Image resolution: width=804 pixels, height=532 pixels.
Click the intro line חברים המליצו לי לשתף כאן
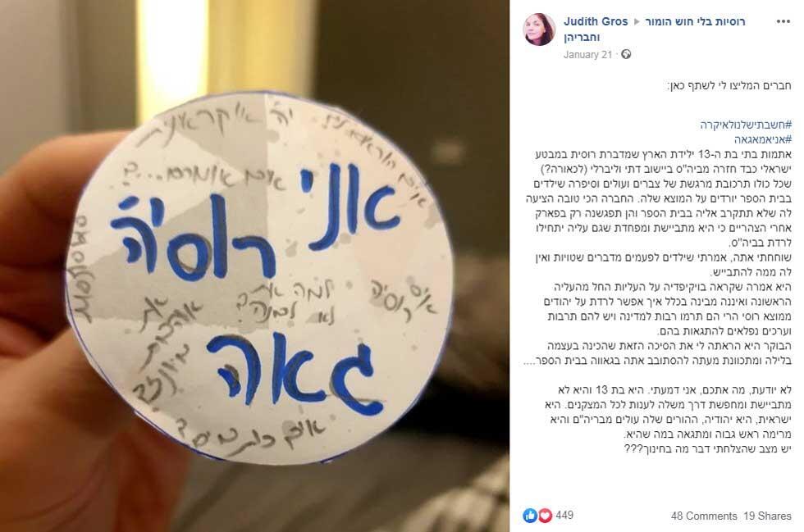pos(729,85)
